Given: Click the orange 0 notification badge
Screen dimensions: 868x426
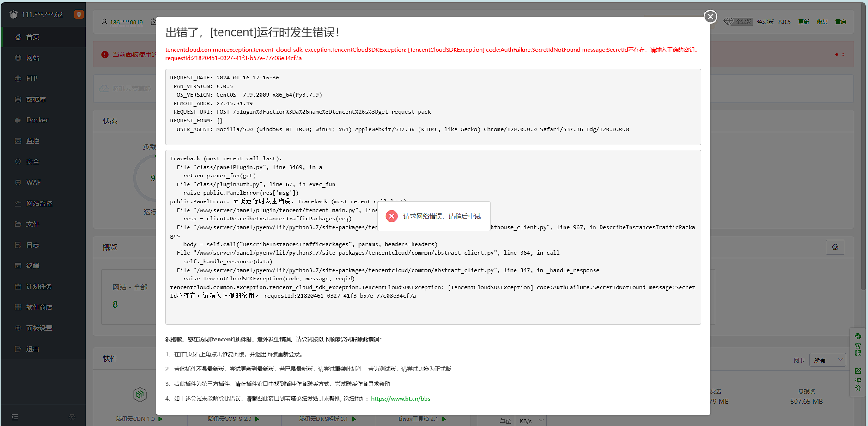Looking at the screenshot, I should point(79,14).
